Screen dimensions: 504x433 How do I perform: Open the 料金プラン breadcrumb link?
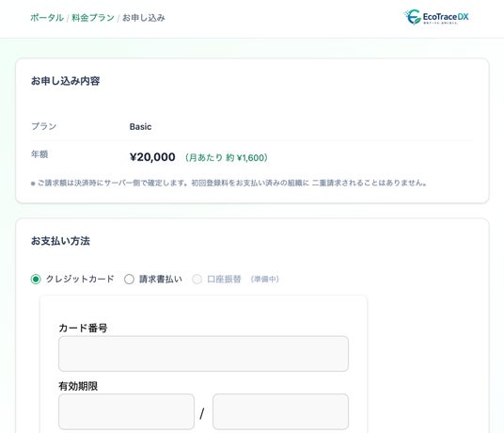pos(93,18)
